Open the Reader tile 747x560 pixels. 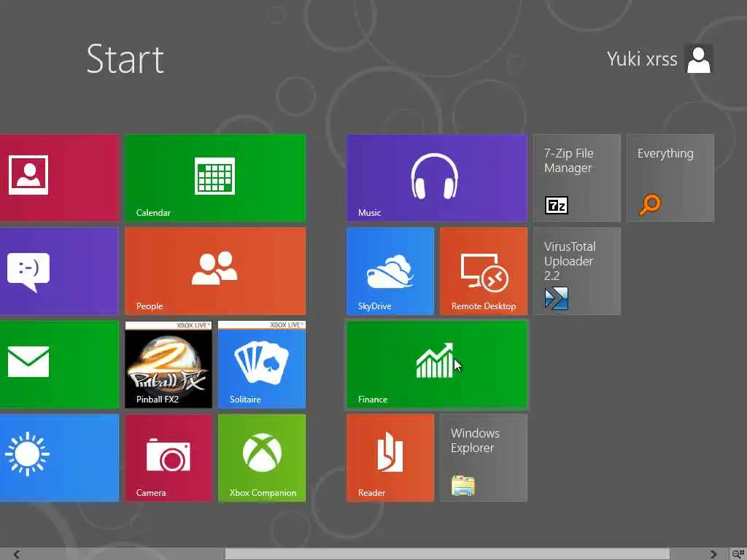[390, 458]
